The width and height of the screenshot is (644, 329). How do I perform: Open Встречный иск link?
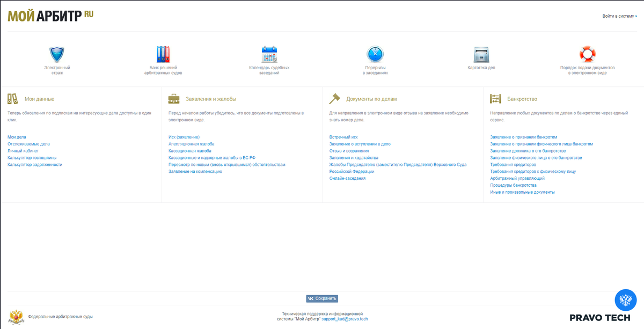pyautogui.click(x=343, y=137)
